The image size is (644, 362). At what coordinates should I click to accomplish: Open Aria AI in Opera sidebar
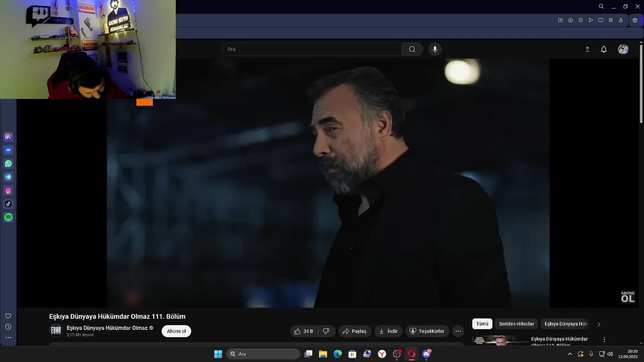(x=8, y=137)
